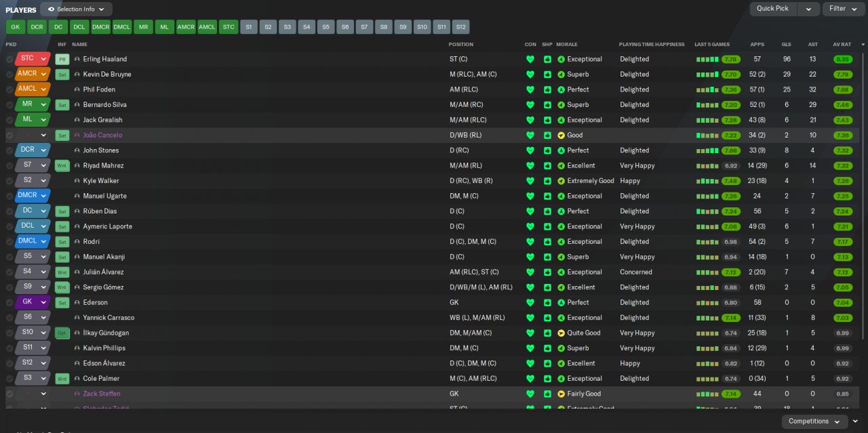Select the green STC position slot button

pos(229,27)
